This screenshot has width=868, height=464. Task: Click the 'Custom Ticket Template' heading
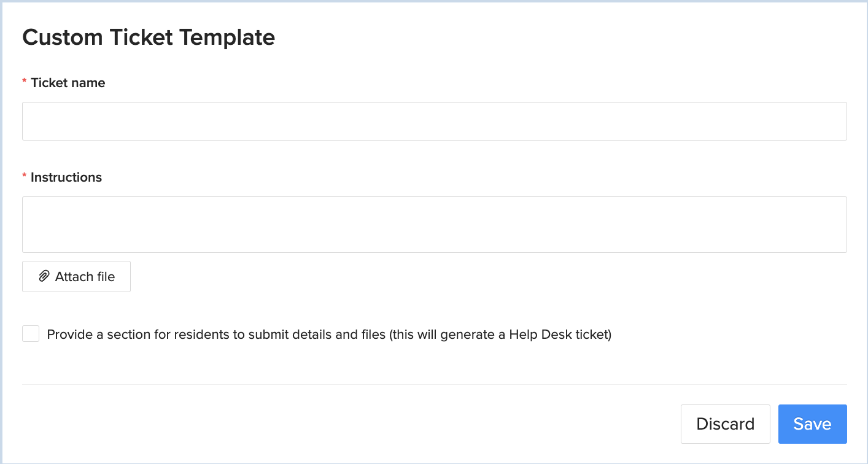[x=149, y=37]
